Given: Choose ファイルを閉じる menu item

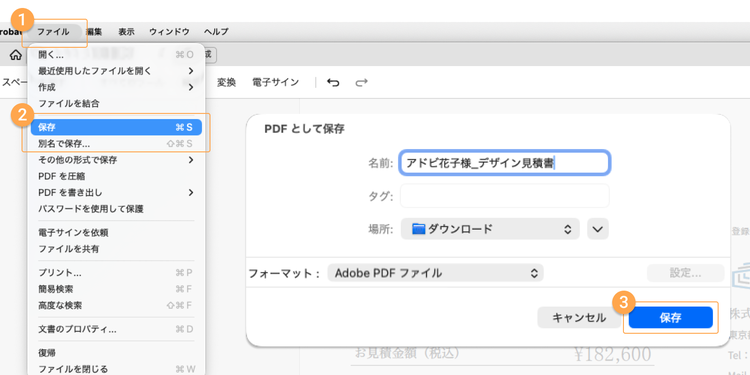Looking at the screenshot, I should click(116, 369).
